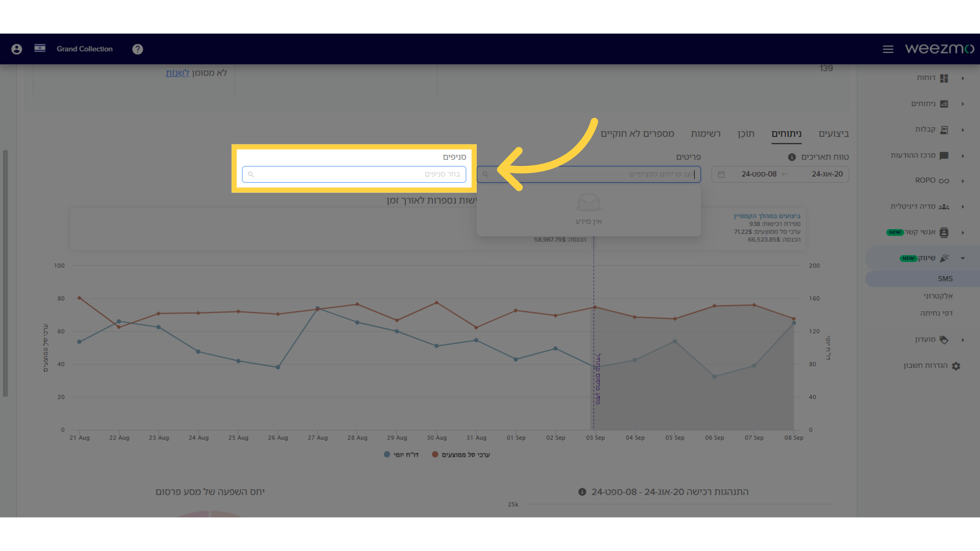Click the קבלות receipt icon
Image resolution: width=980 pixels, height=551 pixels.
tap(944, 130)
